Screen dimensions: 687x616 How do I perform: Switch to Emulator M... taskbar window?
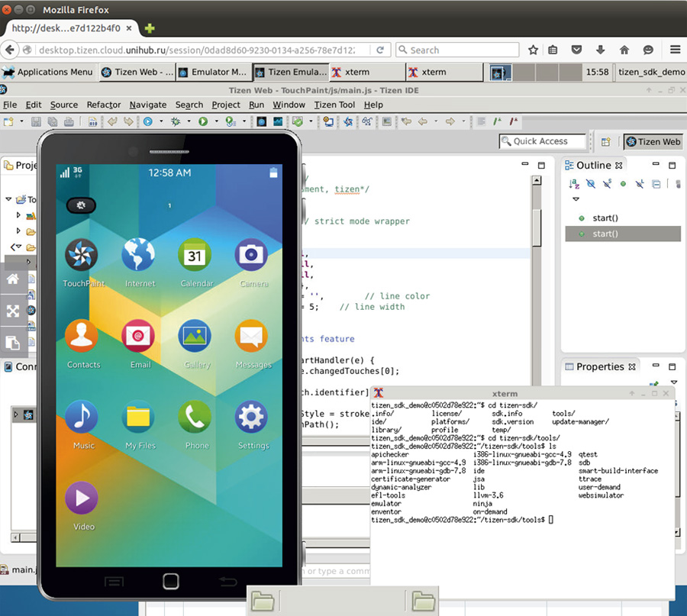[x=214, y=72]
